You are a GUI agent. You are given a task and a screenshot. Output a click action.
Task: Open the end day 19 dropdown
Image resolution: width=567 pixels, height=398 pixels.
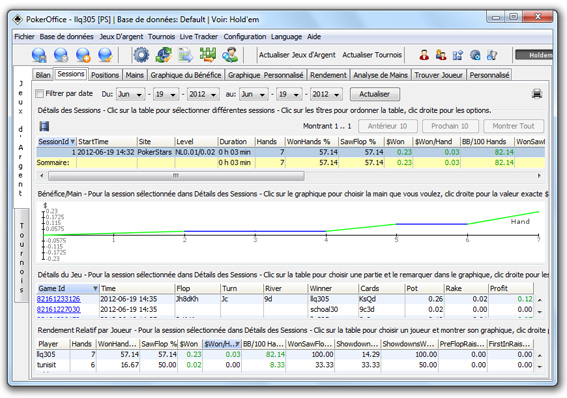(289, 94)
